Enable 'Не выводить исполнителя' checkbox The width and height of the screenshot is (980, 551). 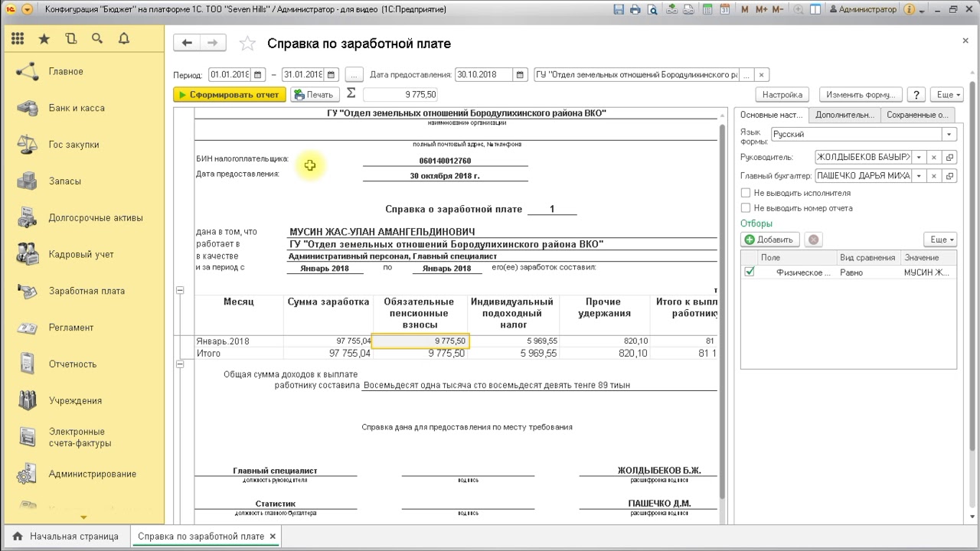746,194
